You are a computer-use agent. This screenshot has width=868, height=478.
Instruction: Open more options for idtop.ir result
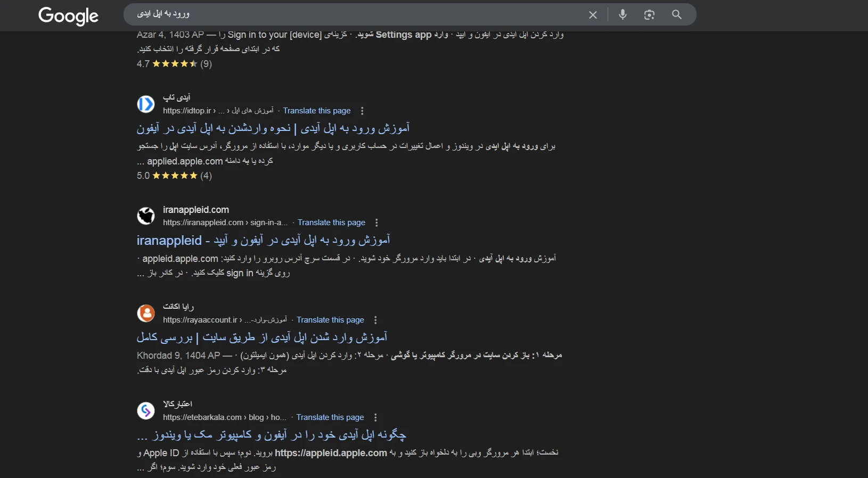click(362, 111)
